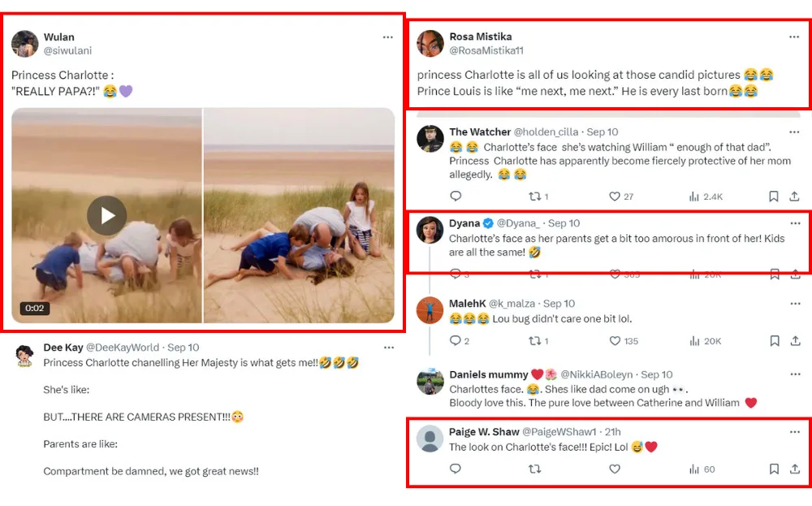Viewport: 812px width, 506px height.
Task: Open Rosa Mistika's profile avatar
Action: coord(430,44)
